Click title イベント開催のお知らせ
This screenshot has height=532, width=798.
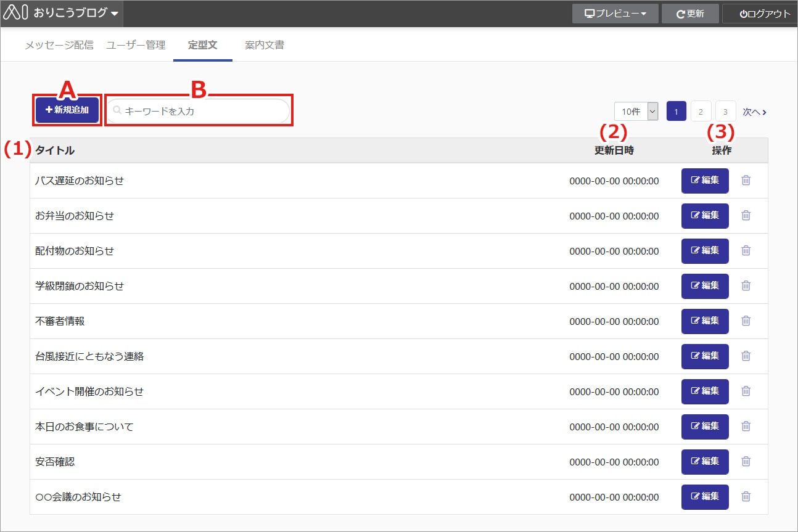pos(89,391)
